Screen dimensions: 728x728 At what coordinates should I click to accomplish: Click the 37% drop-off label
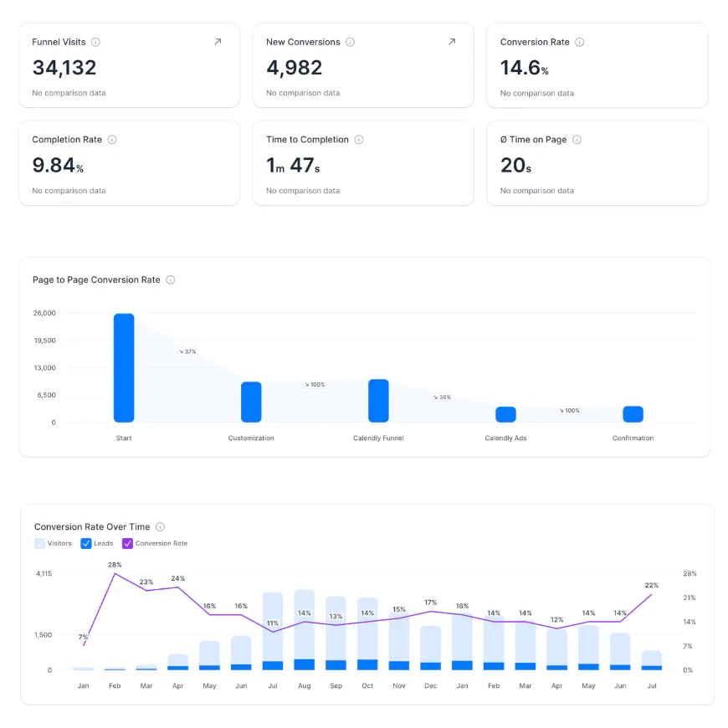187,352
